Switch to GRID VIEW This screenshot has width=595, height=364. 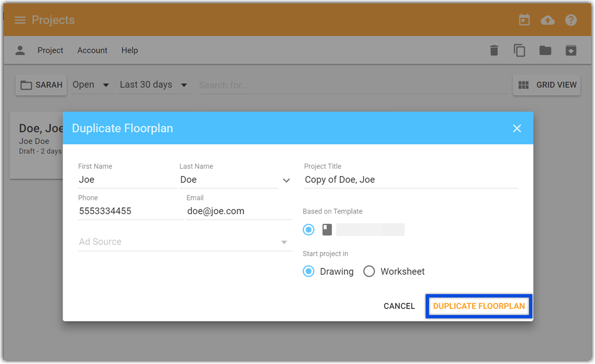[x=547, y=85]
